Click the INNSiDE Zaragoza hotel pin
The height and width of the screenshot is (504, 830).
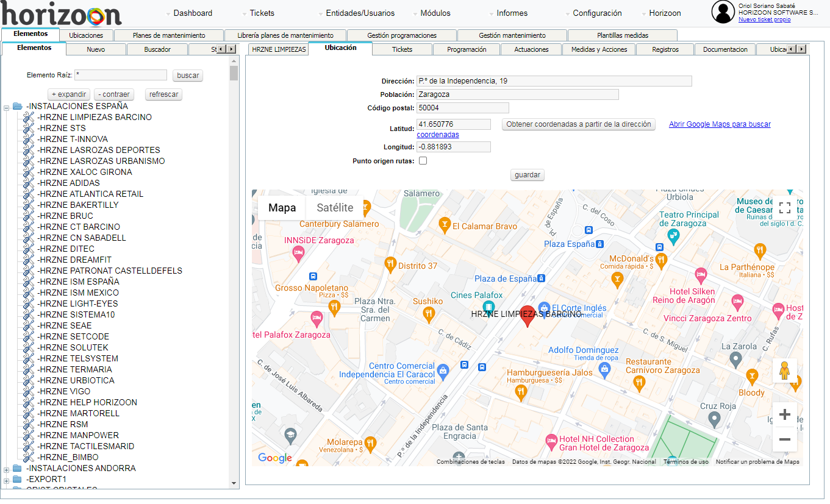(x=298, y=254)
